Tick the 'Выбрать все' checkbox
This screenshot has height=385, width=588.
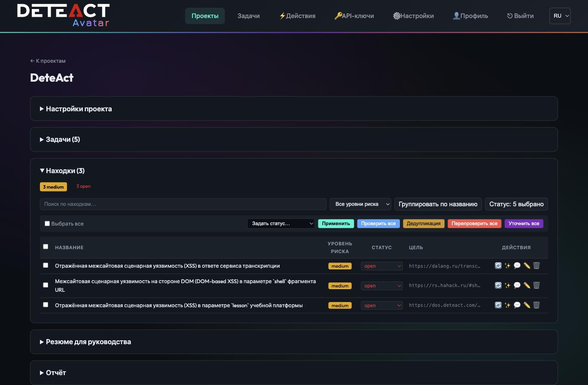click(x=47, y=223)
